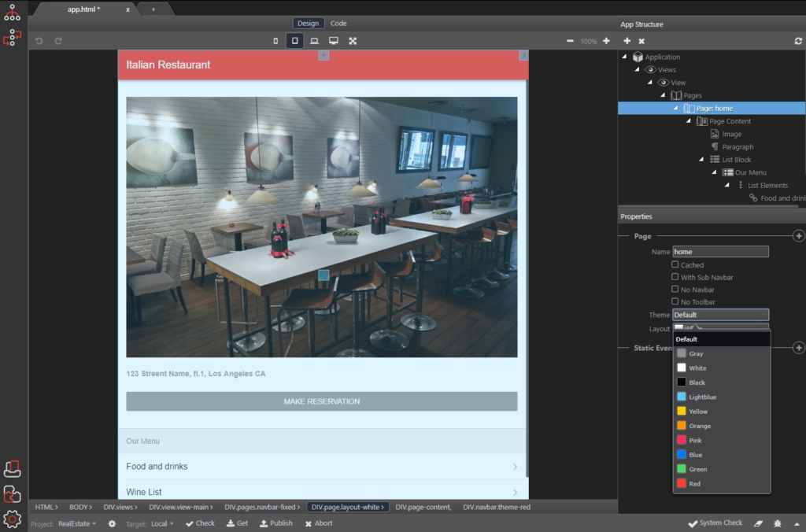The height and width of the screenshot is (532, 806).
Task: Click the page Name input field
Action: [x=720, y=251]
